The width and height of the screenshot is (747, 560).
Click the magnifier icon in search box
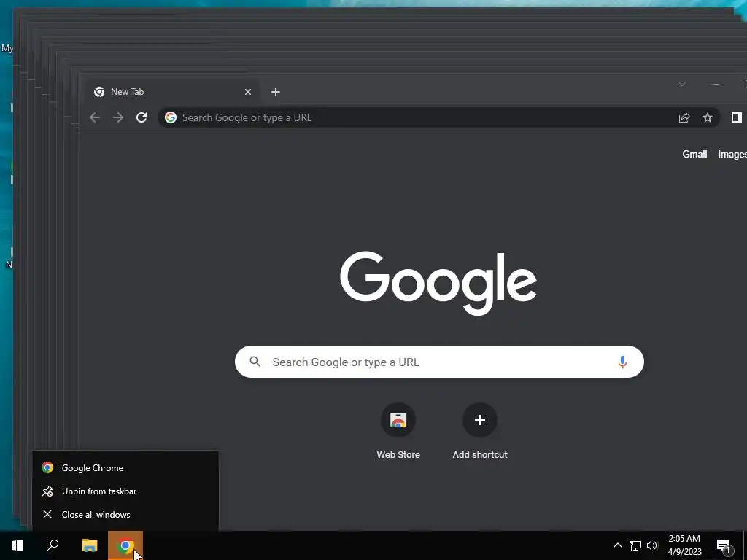point(255,362)
